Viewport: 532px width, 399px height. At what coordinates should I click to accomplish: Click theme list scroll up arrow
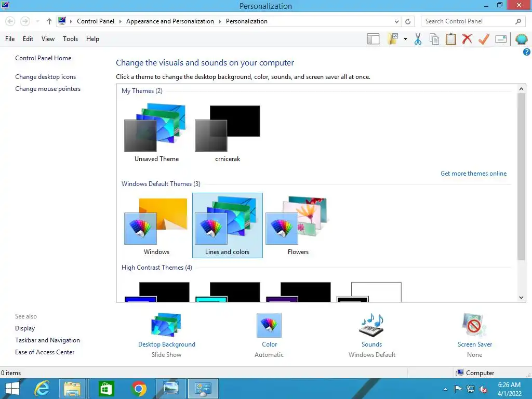coord(521,89)
